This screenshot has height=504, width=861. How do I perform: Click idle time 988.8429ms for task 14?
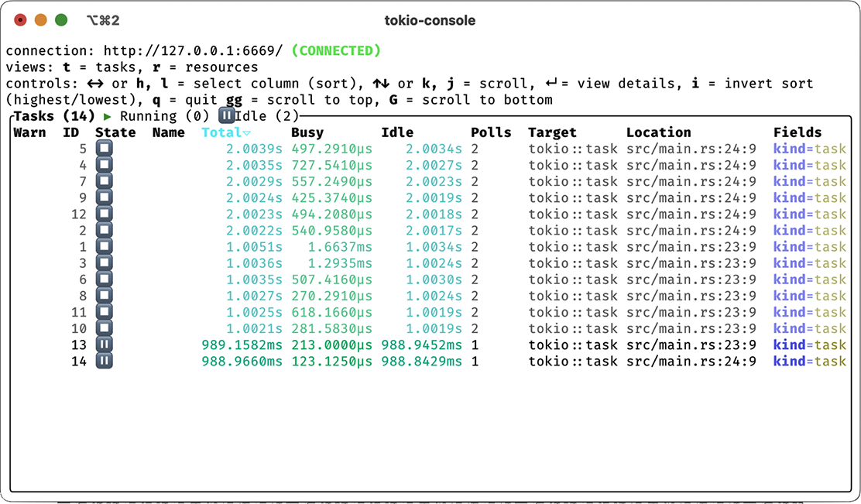[x=422, y=362]
